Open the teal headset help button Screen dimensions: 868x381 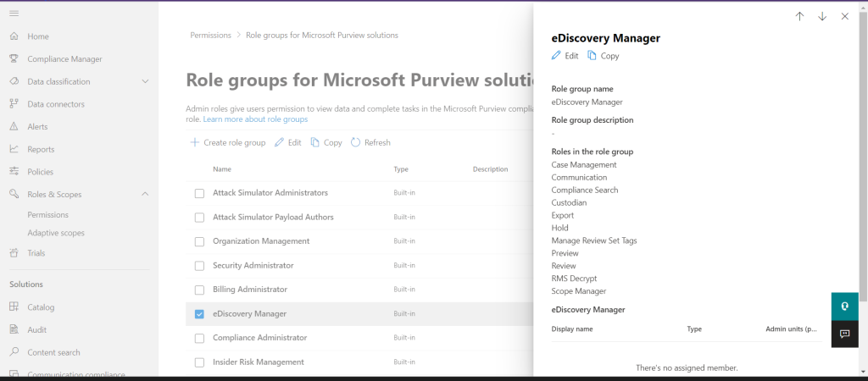click(845, 306)
